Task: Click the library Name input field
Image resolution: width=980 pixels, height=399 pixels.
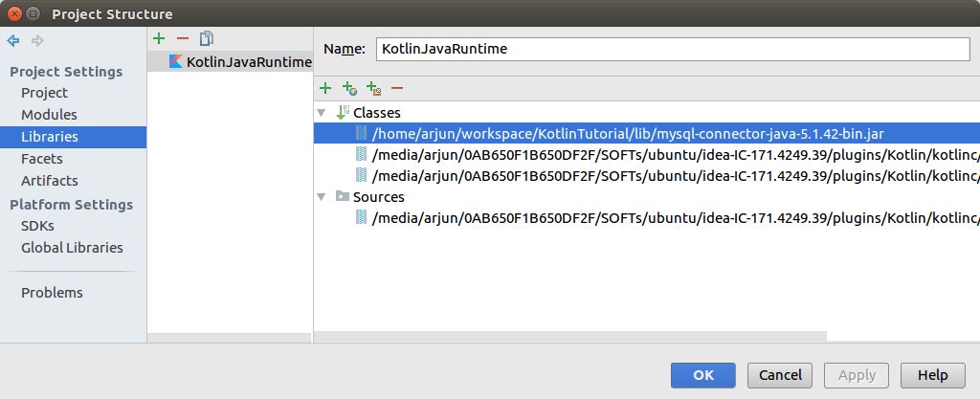Action: (x=673, y=50)
